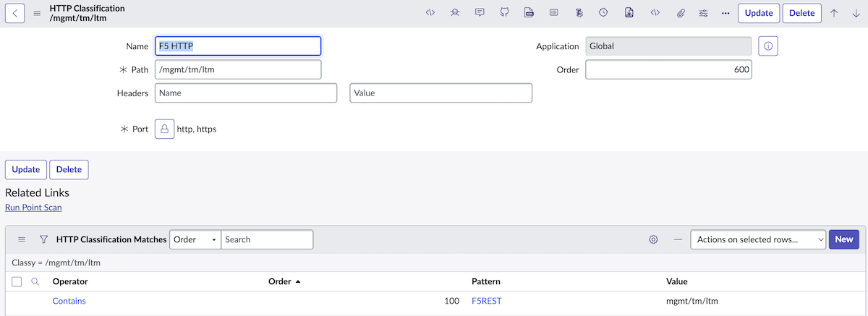
Task: Click the Headers Value input
Action: 441,93
